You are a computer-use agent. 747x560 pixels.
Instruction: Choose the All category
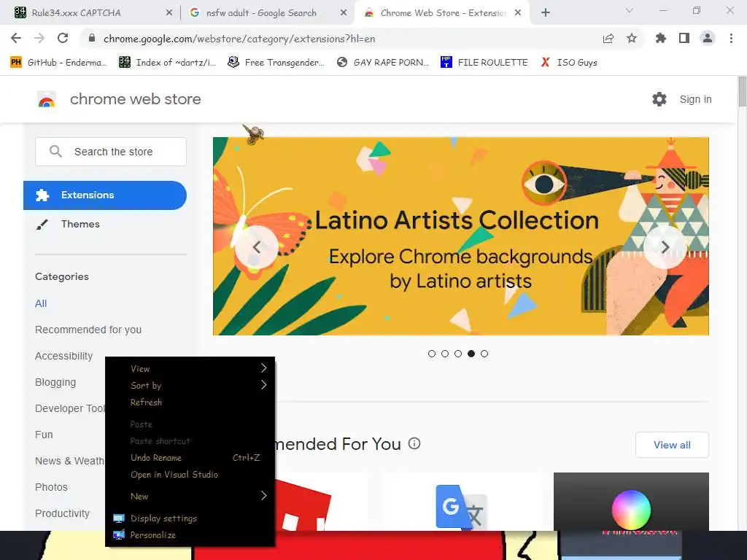[41, 303]
